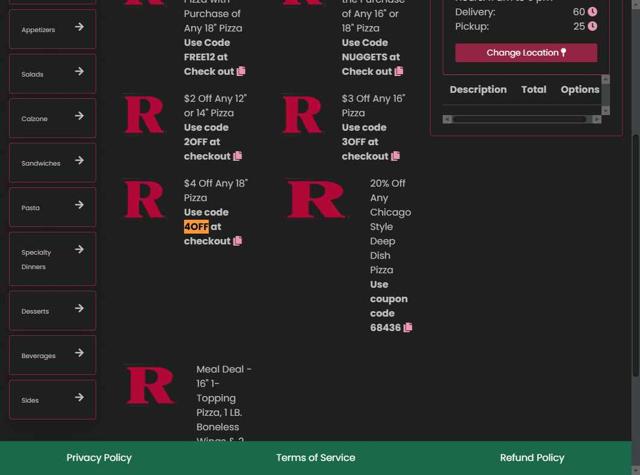Open the Terms of Service link
Screen dimensions: 640x475
(316, 458)
